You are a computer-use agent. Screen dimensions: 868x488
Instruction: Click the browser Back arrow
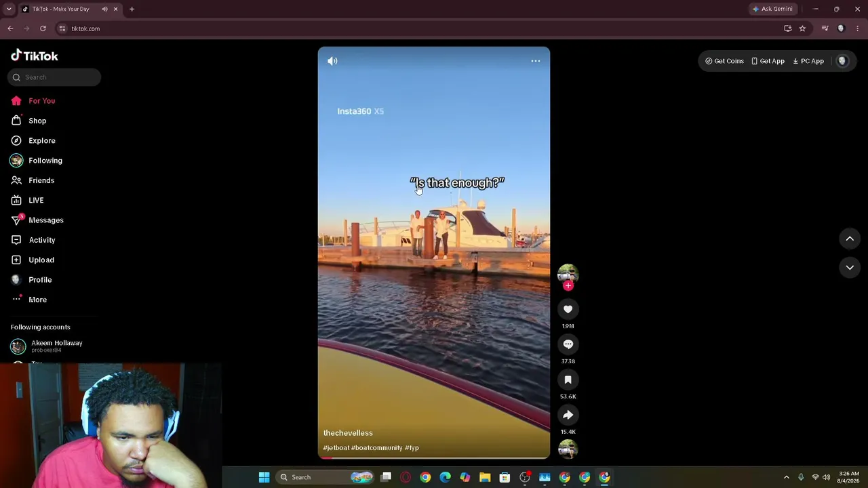pos(10,28)
